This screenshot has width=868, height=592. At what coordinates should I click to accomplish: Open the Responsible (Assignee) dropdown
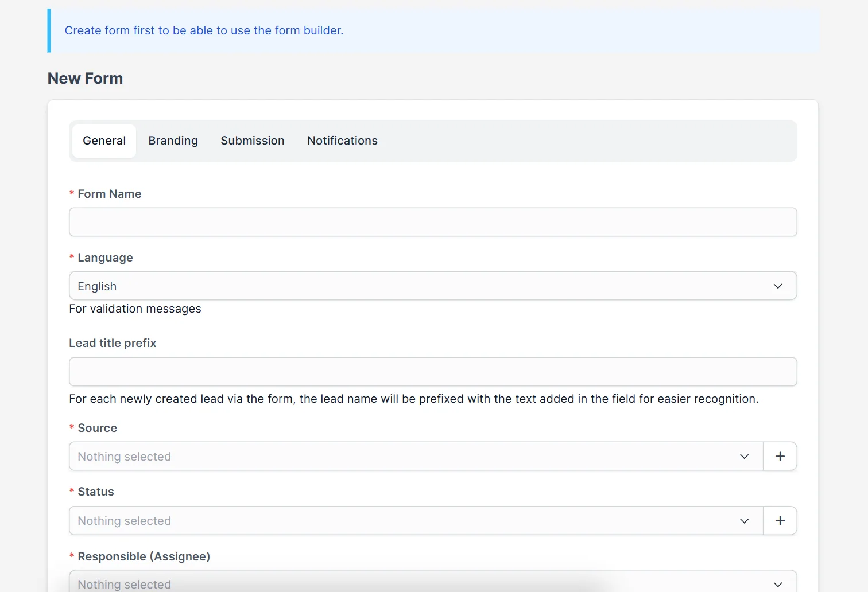pyautogui.click(x=433, y=582)
